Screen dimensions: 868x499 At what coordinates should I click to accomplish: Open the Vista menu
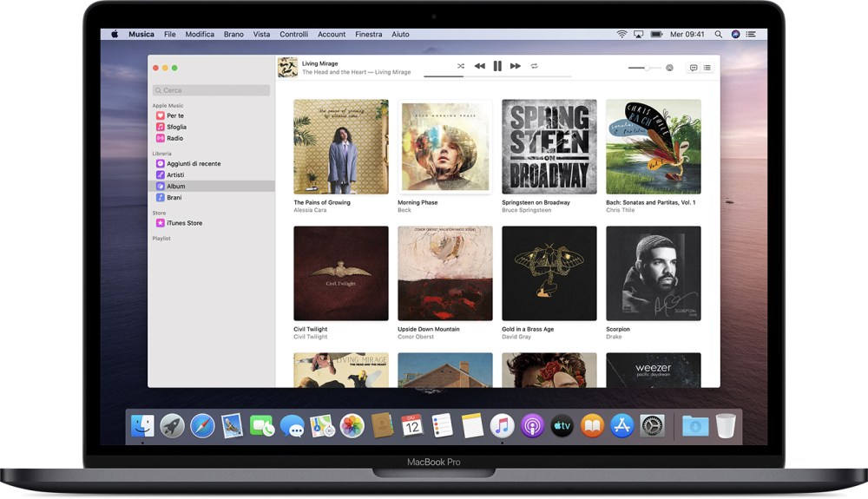click(262, 35)
